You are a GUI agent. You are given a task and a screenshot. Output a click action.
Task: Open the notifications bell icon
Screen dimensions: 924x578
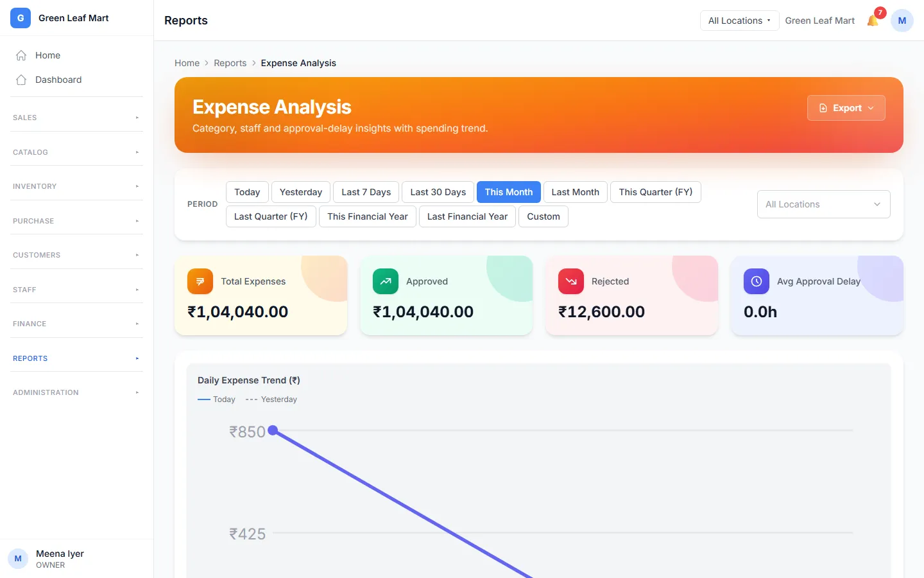873,21
